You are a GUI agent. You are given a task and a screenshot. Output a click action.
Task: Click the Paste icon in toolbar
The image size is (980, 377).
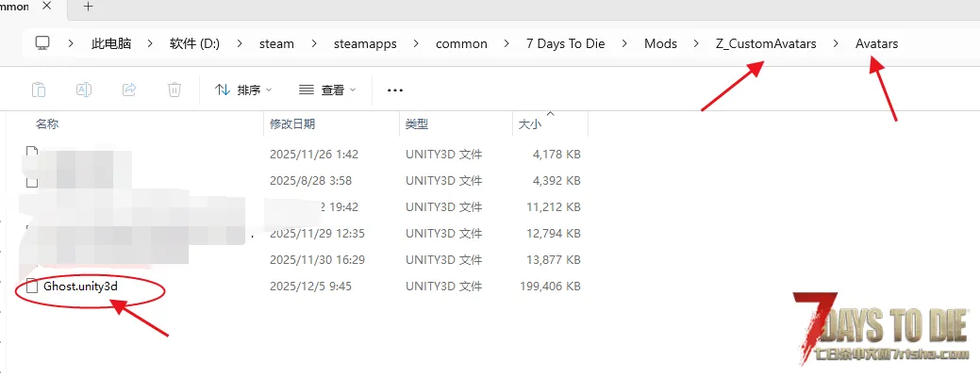pos(39,90)
